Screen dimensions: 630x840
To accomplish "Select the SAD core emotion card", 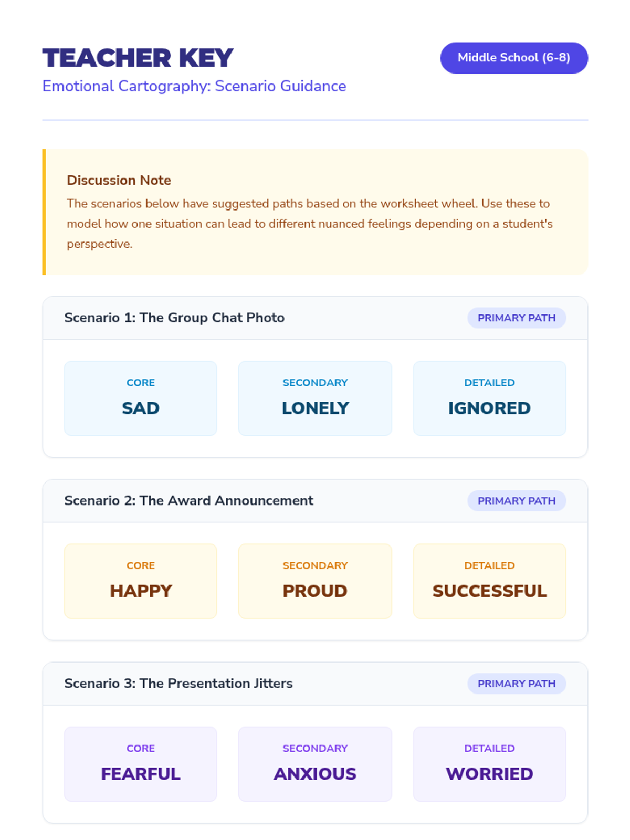I will pos(140,398).
